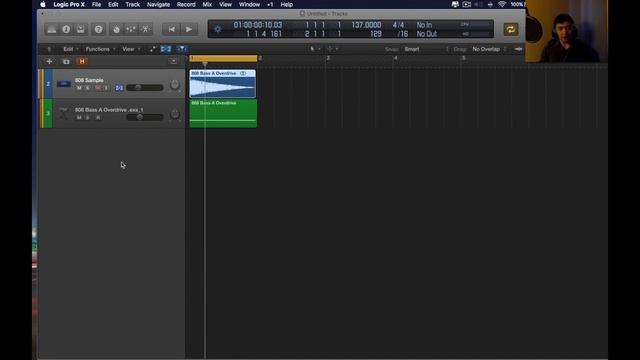Mute the 808 Bass A Overdrive .exs_1 track
Viewport: 640px width, 360px height.
(x=79, y=118)
